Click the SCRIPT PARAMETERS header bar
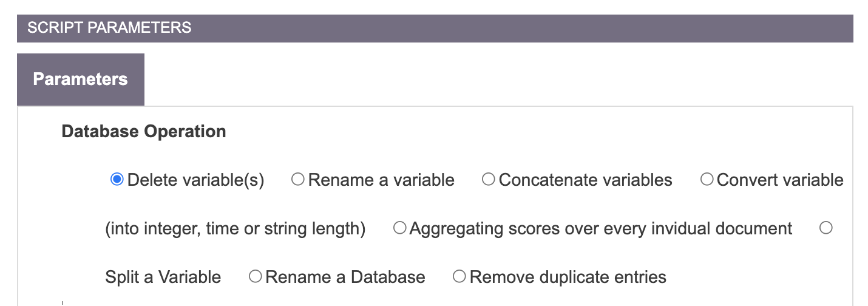The height and width of the screenshot is (306, 868). [x=435, y=28]
